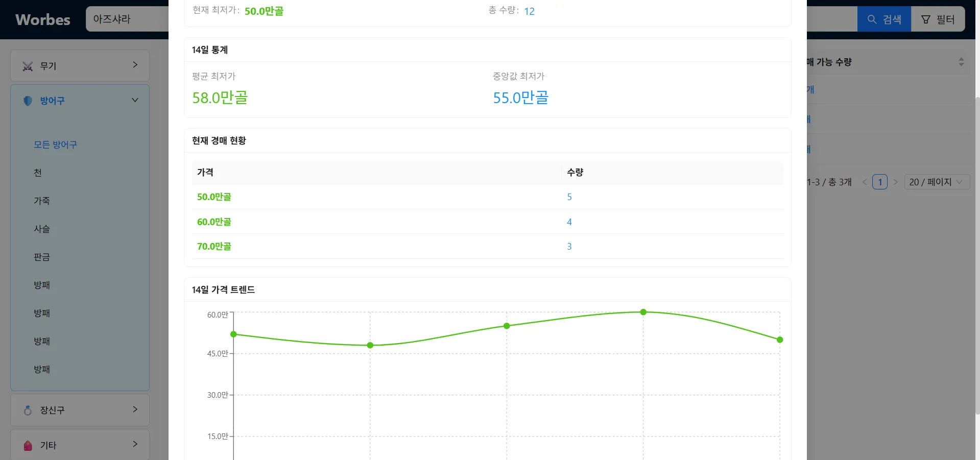Click quantity 4 in the 60.0만골 row

pyautogui.click(x=569, y=222)
